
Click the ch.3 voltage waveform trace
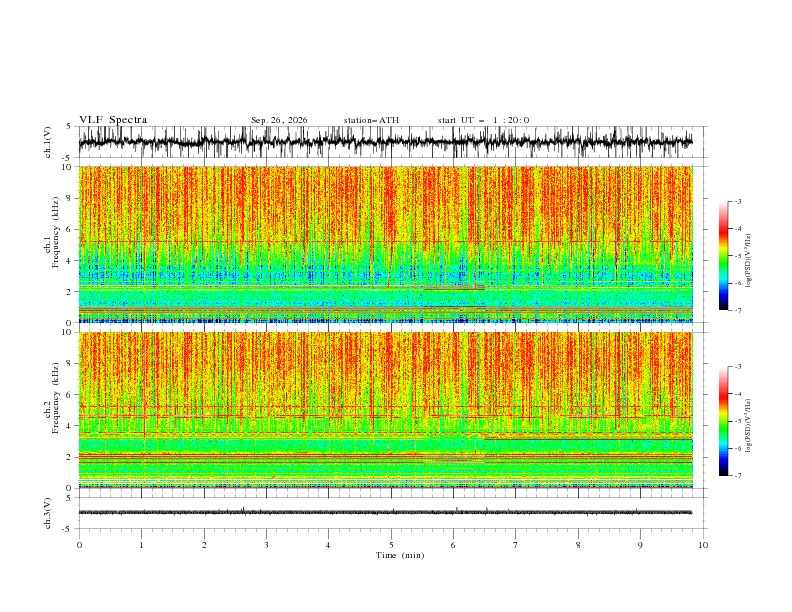(385, 512)
